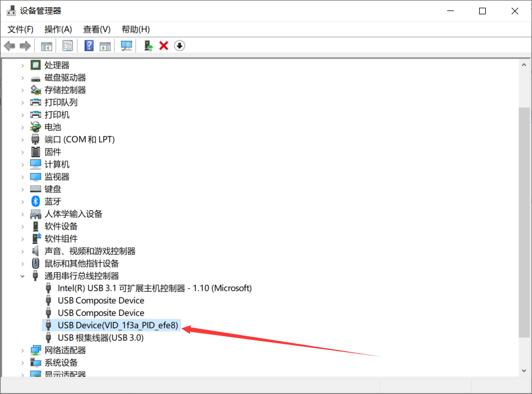Click the Back navigation arrow
Viewport: 532px width, 394px height.
coord(9,45)
